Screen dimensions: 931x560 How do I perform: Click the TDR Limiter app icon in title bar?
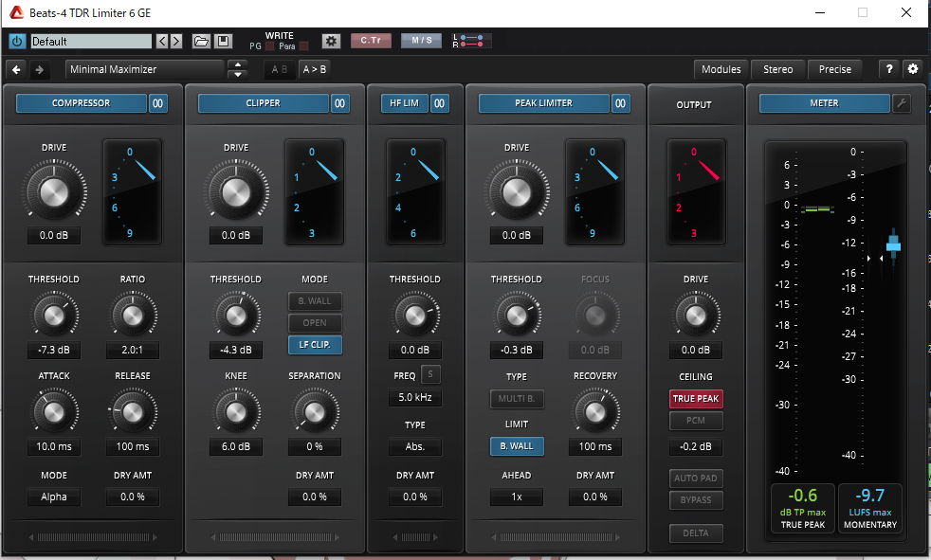coord(17,12)
